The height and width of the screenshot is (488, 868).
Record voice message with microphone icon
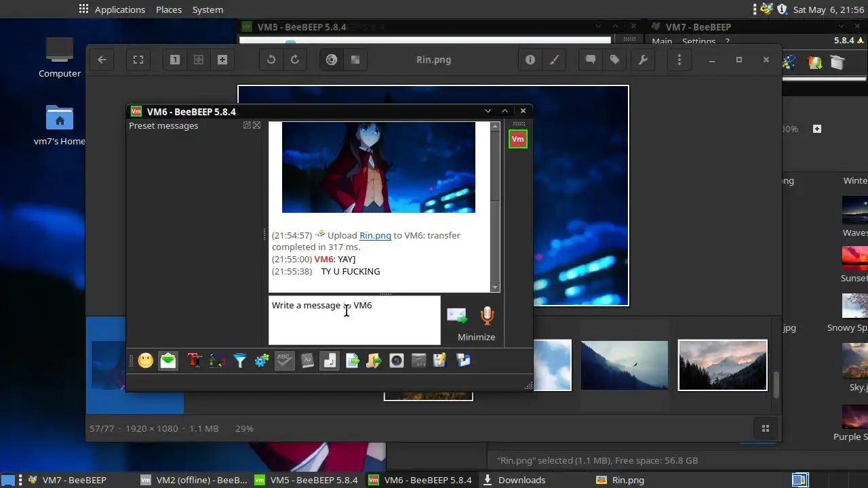tap(487, 316)
